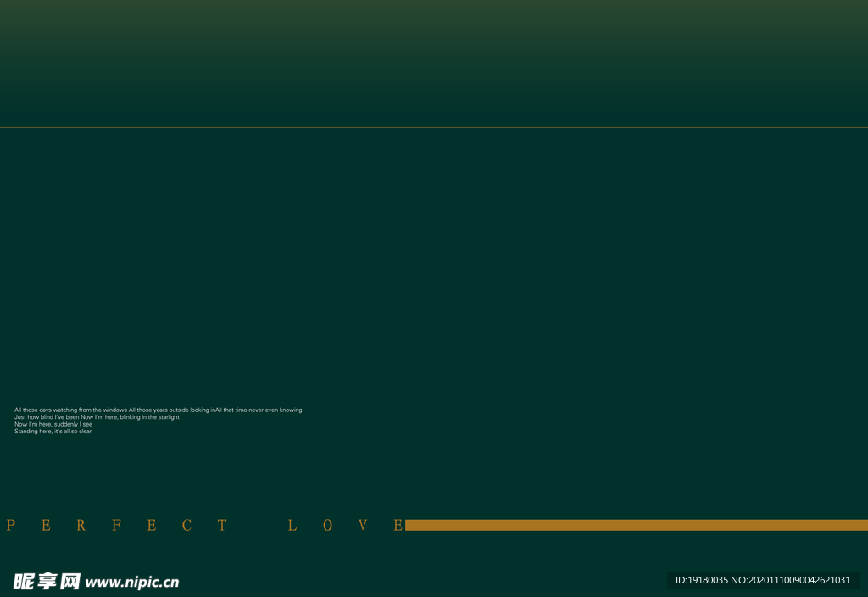
Task: Click the letter R in PERFECT
Action: coord(81,526)
